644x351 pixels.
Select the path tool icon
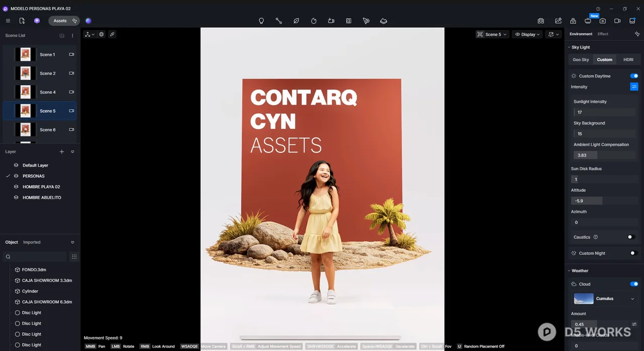coord(279,21)
